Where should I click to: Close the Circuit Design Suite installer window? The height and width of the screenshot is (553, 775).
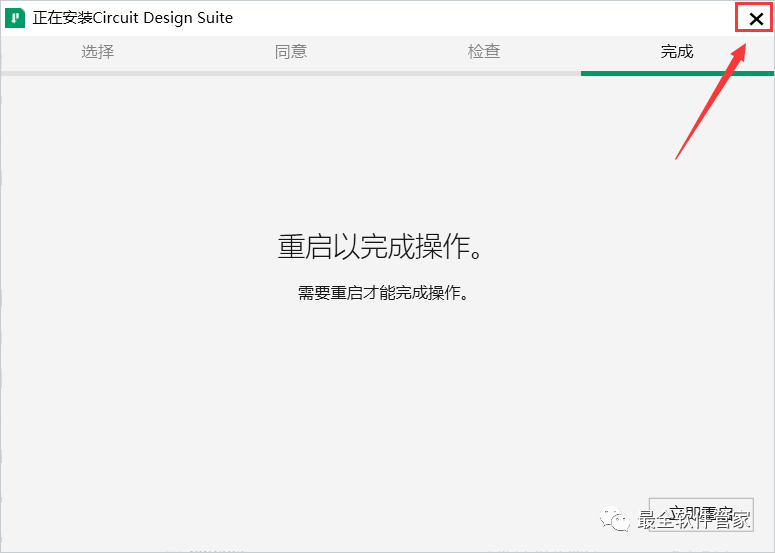point(756,19)
